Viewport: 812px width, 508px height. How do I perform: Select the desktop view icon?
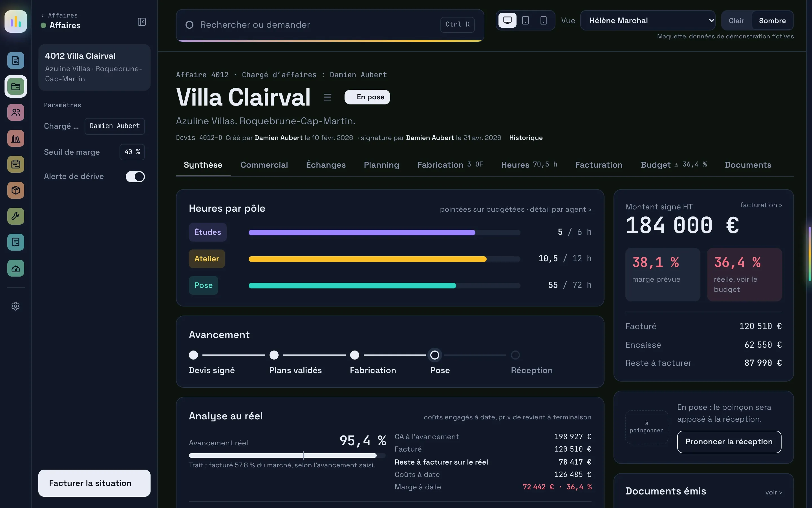coord(507,21)
